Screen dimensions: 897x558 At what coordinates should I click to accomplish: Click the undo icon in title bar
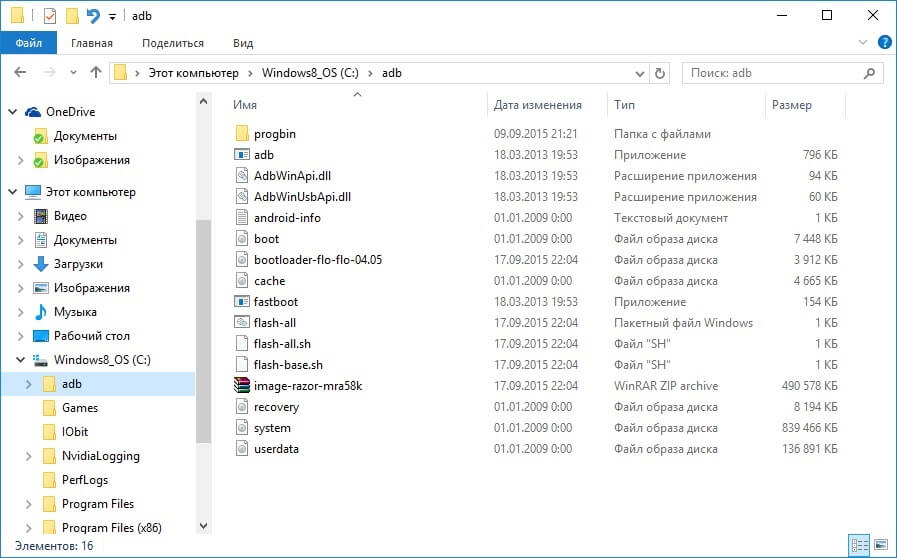coord(93,16)
